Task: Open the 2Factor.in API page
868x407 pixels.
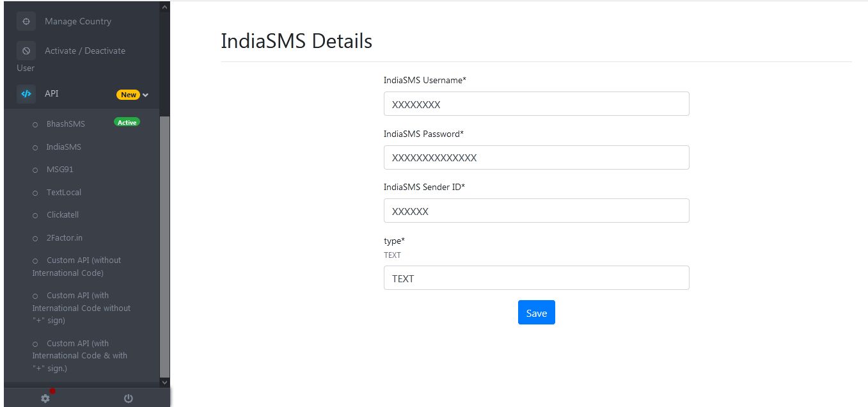Action: coord(64,238)
